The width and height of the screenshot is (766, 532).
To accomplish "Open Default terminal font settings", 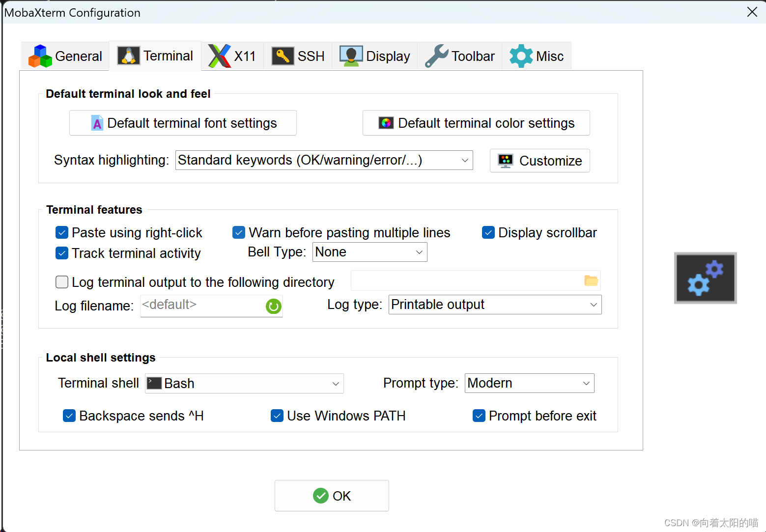I will 183,123.
